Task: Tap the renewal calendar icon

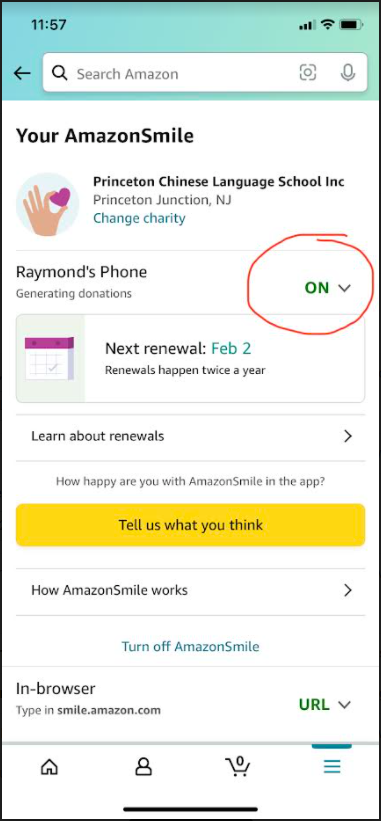Action: (49, 359)
